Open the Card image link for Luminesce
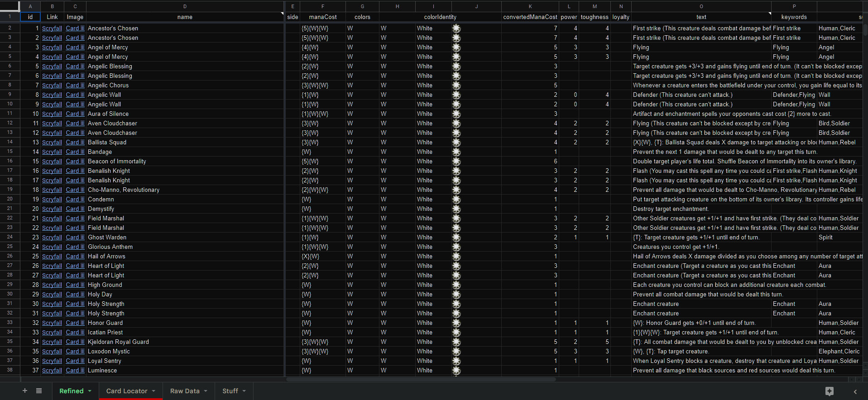Image resolution: width=868 pixels, height=400 pixels. pos(75,370)
